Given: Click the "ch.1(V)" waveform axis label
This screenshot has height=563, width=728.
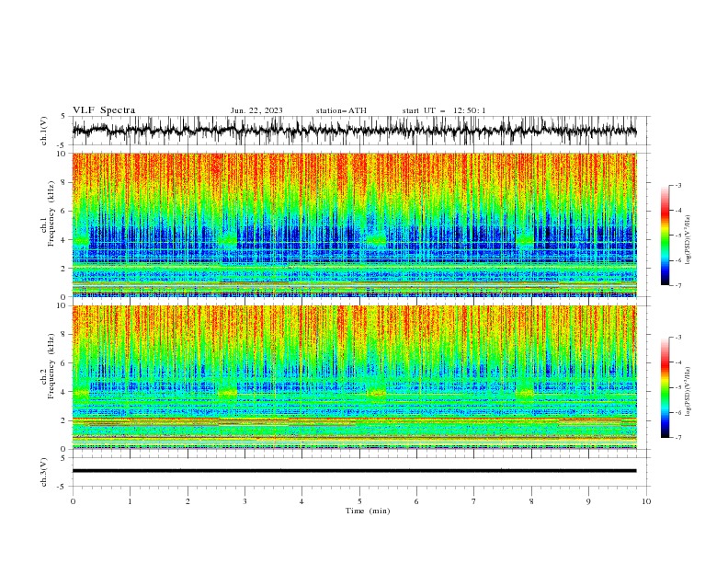Looking at the screenshot, I should click(x=44, y=131).
